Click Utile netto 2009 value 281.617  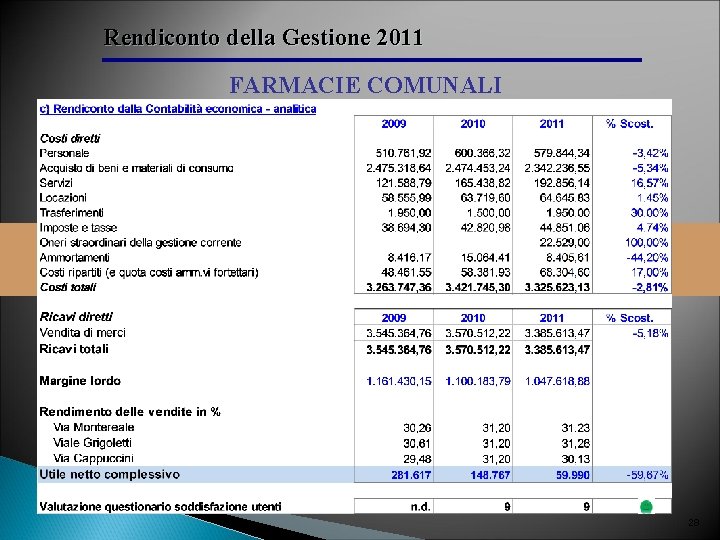tap(411, 475)
